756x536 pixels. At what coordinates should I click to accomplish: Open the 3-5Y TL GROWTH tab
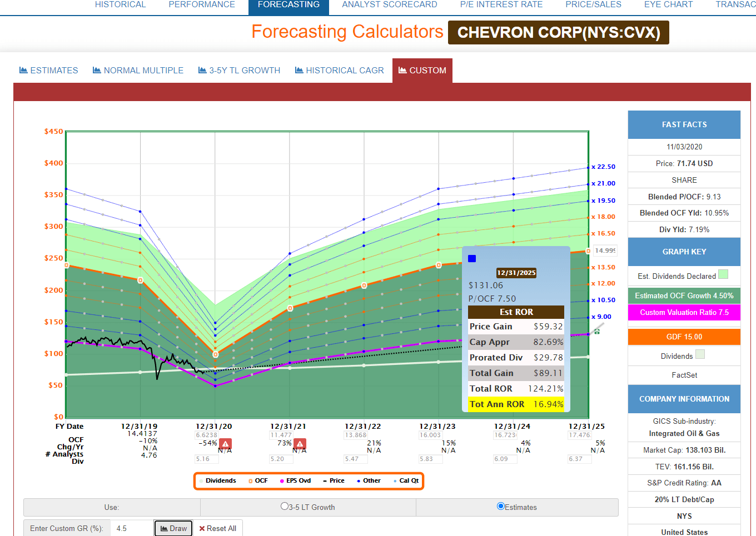pos(239,71)
